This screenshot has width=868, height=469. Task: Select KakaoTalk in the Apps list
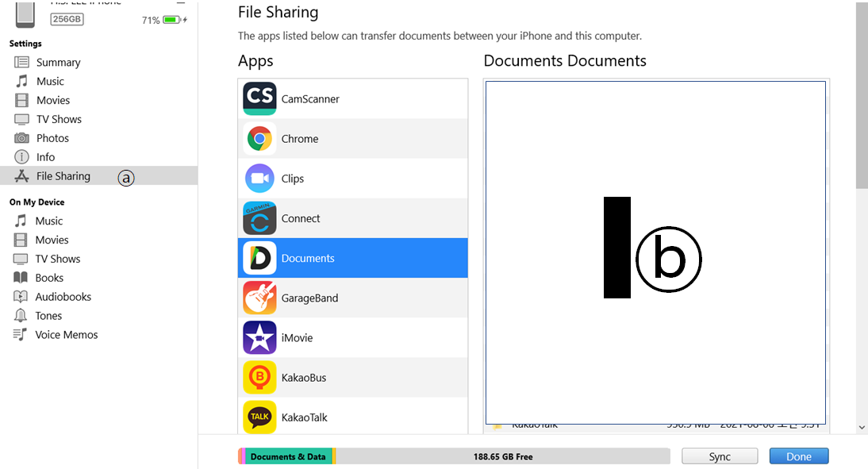352,416
